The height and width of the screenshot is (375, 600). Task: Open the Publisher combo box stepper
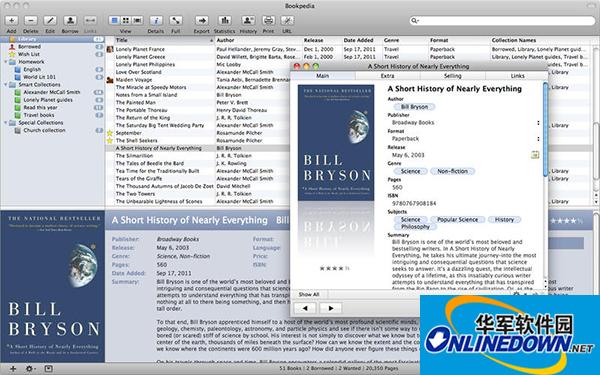click(x=538, y=123)
